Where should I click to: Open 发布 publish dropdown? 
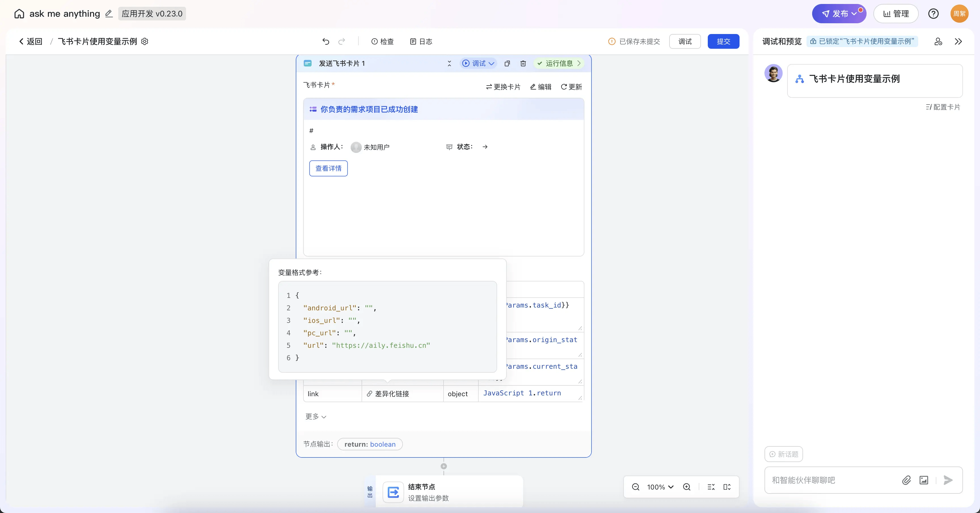[x=839, y=14]
